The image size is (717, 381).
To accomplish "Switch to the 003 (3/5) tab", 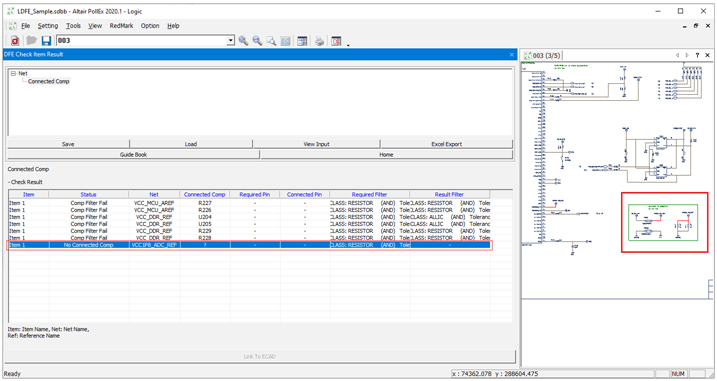I will pos(542,55).
